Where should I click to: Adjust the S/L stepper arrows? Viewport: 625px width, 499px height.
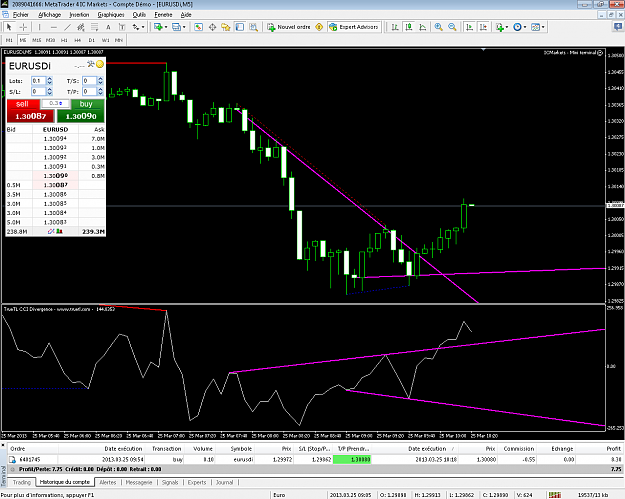click(49, 92)
